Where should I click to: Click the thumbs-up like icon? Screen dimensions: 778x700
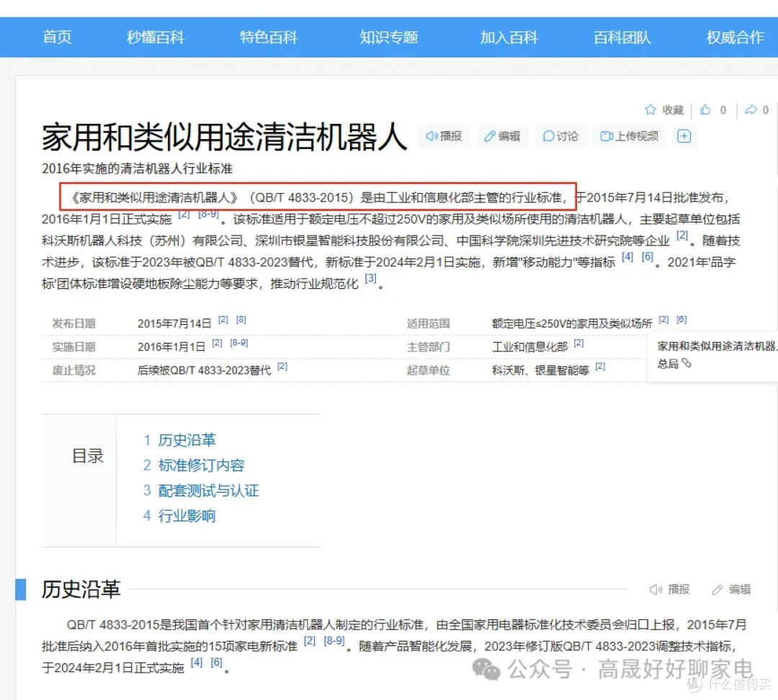pyautogui.click(x=705, y=109)
